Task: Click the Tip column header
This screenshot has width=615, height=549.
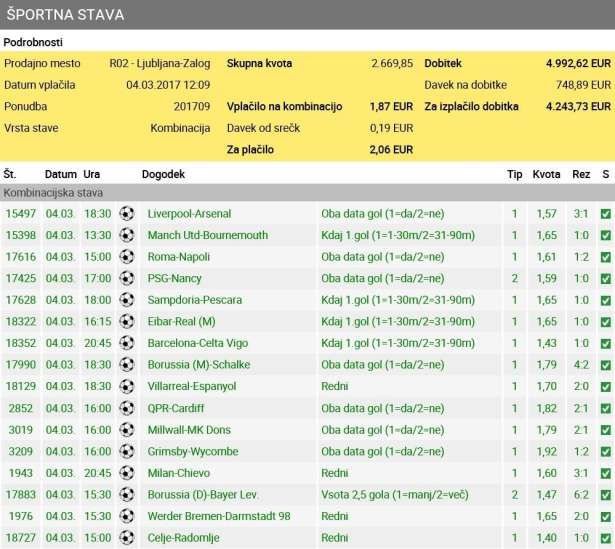Action: coord(514,174)
